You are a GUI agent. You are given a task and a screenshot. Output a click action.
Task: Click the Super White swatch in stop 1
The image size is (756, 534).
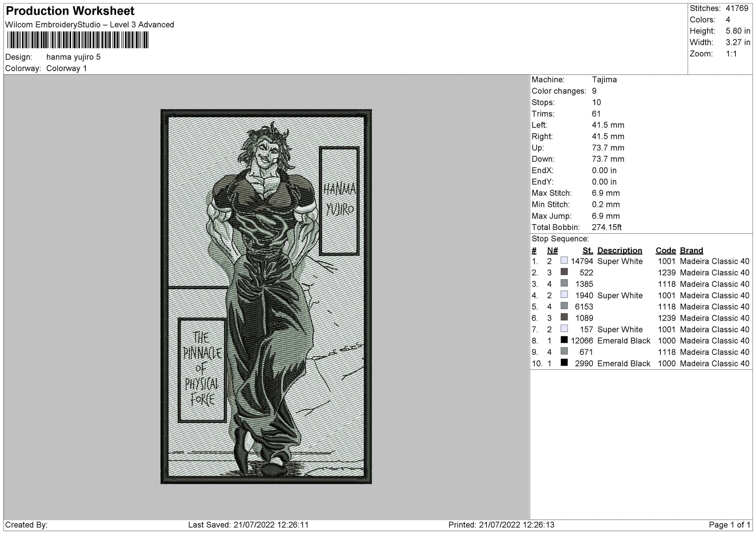click(x=564, y=261)
